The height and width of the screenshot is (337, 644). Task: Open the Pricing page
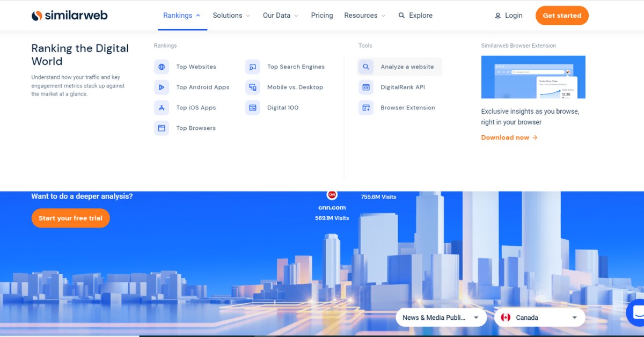pos(322,16)
